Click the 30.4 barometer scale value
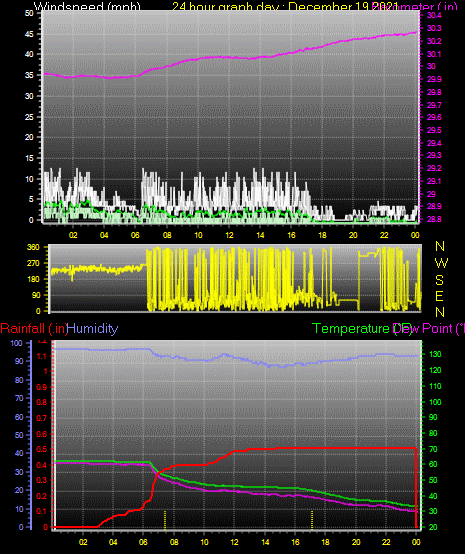The width and height of the screenshot is (465, 554). tap(434, 15)
